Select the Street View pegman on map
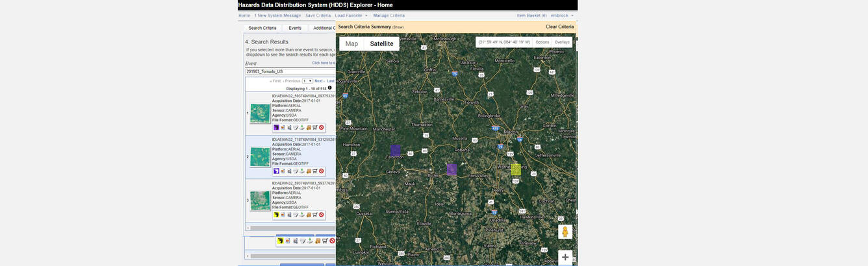This screenshot has width=868, height=266. (x=565, y=232)
